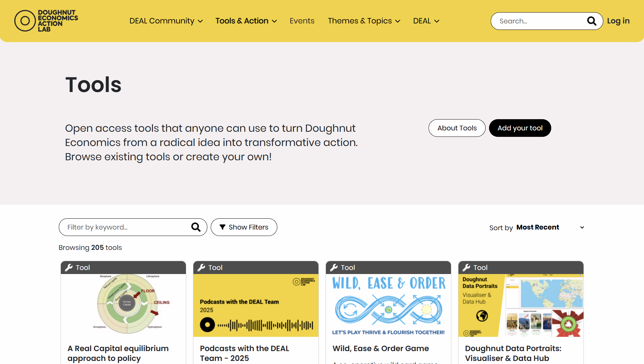The width and height of the screenshot is (644, 364).
Task: Open the DEAL menu item
Action: pyautogui.click(x=426, y=21)
